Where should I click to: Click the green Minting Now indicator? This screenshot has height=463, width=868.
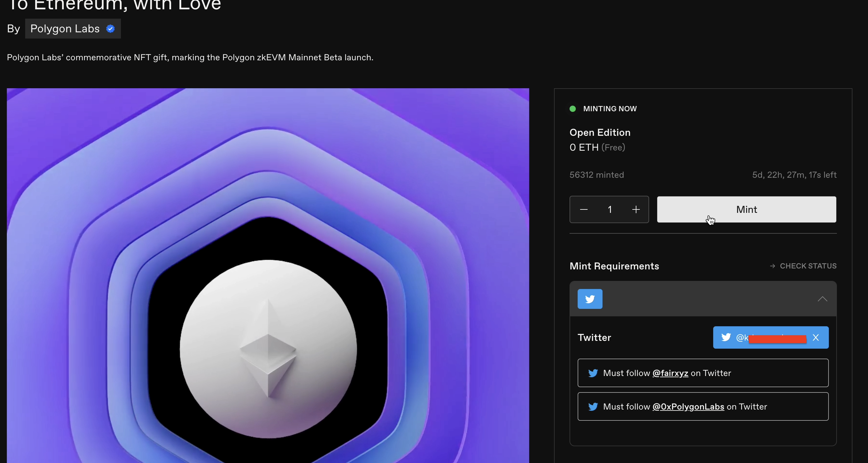point(572,109)
